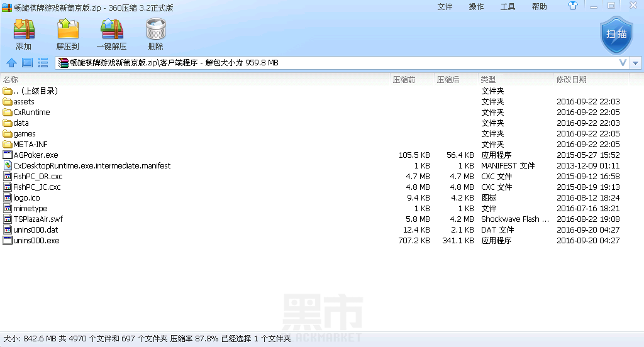Image resolution: width=644 pixels, height=347 pixels.
Task: Click the logo.ico file icon
Action: (x=8, y=197)
